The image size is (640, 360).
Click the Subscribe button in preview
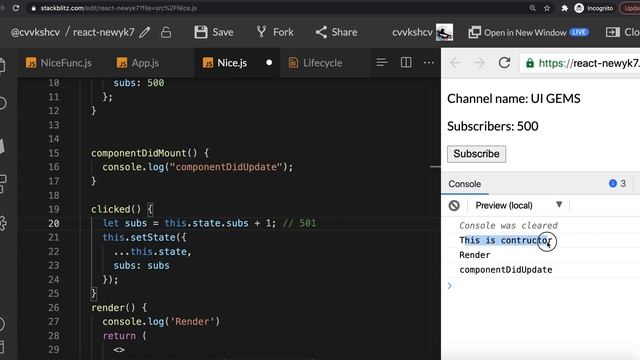[x=476, y=154]
